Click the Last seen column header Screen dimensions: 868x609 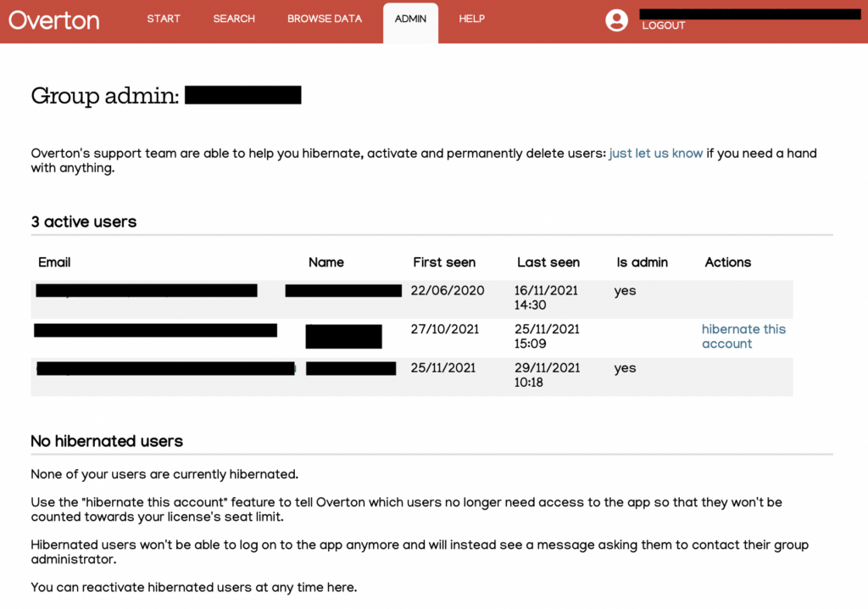click(x=548, y=262)
